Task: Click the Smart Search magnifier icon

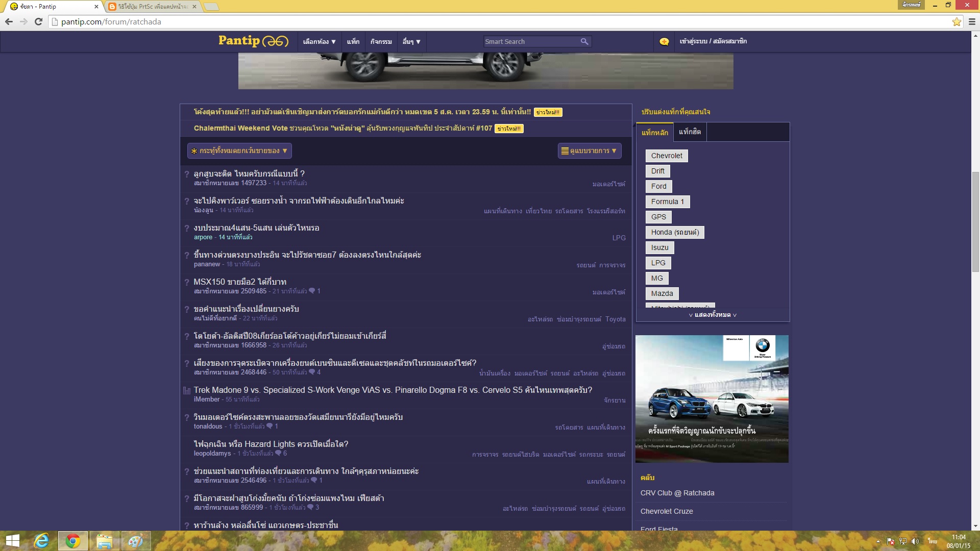Action: point(584,41)
